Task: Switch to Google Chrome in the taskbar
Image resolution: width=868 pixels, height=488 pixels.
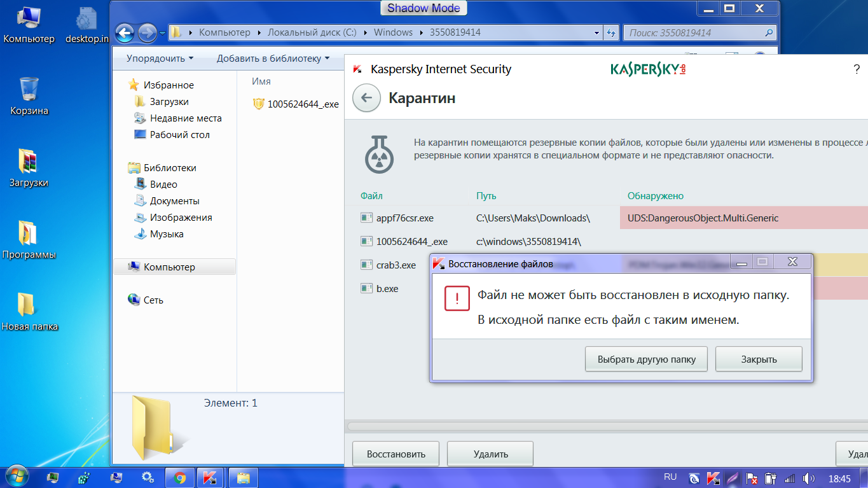Action: [x=179, y=477]
